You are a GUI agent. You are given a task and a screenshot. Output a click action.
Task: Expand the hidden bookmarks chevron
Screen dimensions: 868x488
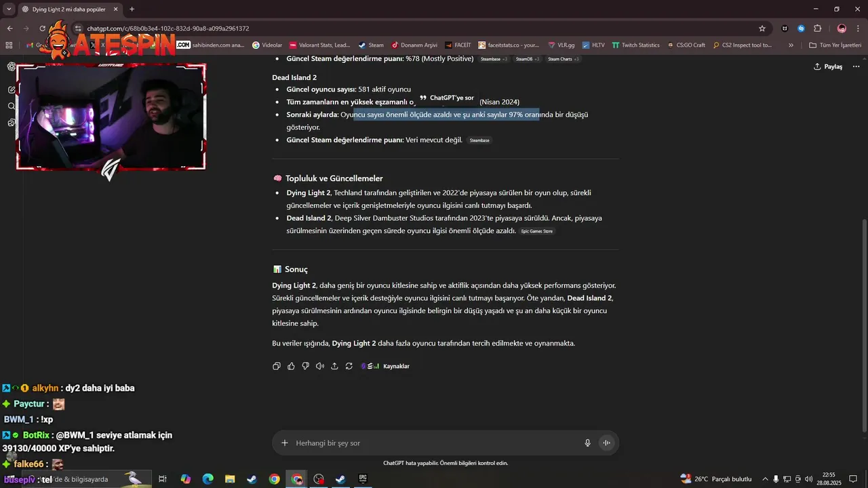tap(791, 45)
